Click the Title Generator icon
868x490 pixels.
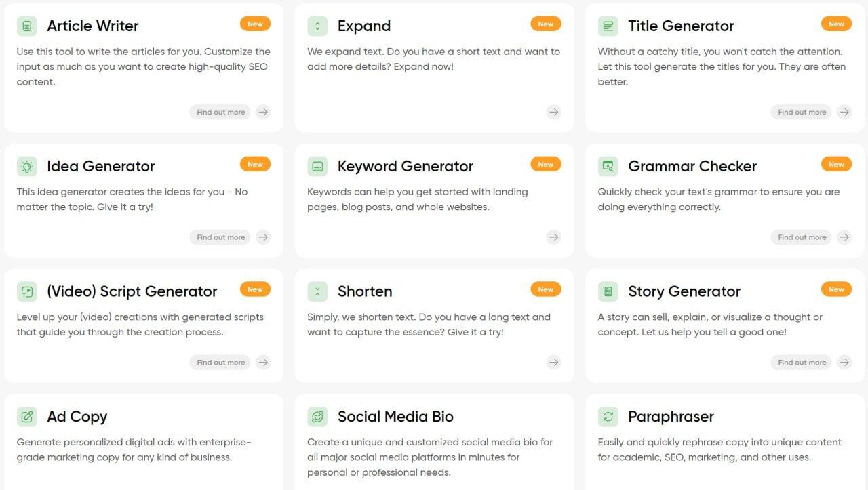click(608, 26)
